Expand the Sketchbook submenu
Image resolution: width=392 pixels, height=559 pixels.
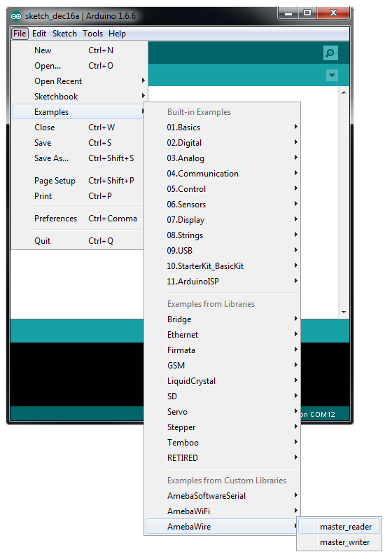(x=80, y=96)
